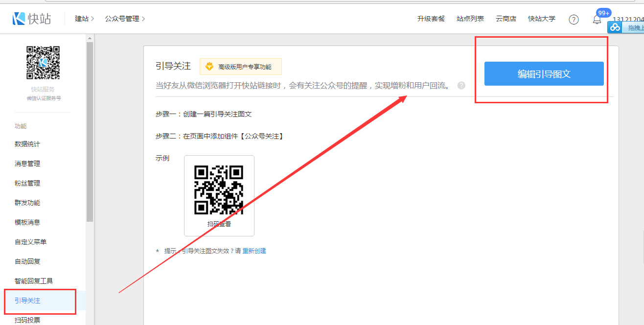Click the Kuaizhan logo icon
644x325 pixels.
[x=19, y=19]
